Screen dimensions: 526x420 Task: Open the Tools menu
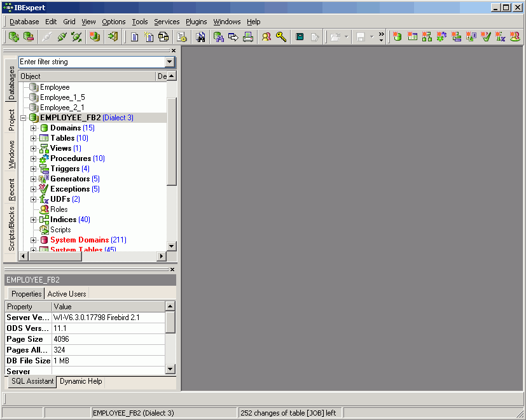pos(139,22)
